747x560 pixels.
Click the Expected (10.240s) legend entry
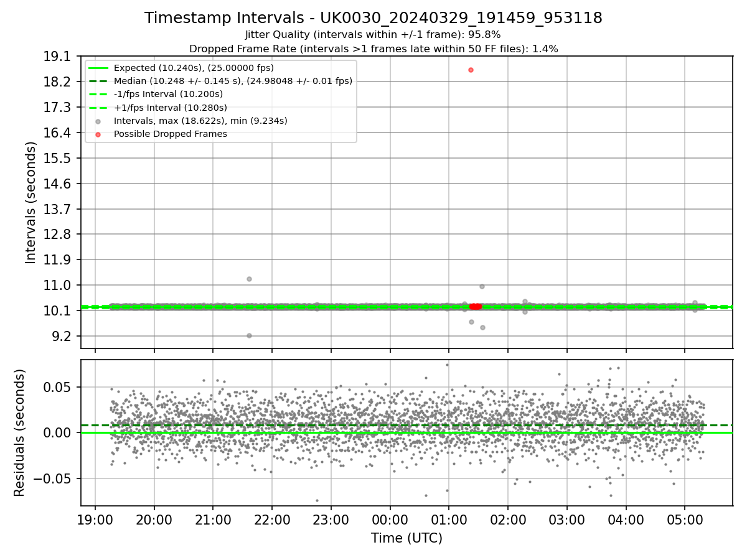tap(194, 68)
